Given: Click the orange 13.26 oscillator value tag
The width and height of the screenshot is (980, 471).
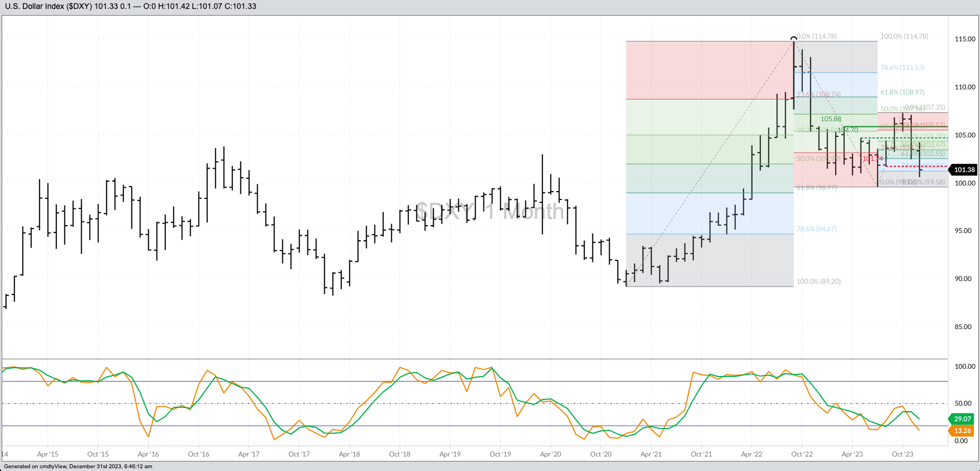Looking at the screenshot, I should [x=962, y=431].
